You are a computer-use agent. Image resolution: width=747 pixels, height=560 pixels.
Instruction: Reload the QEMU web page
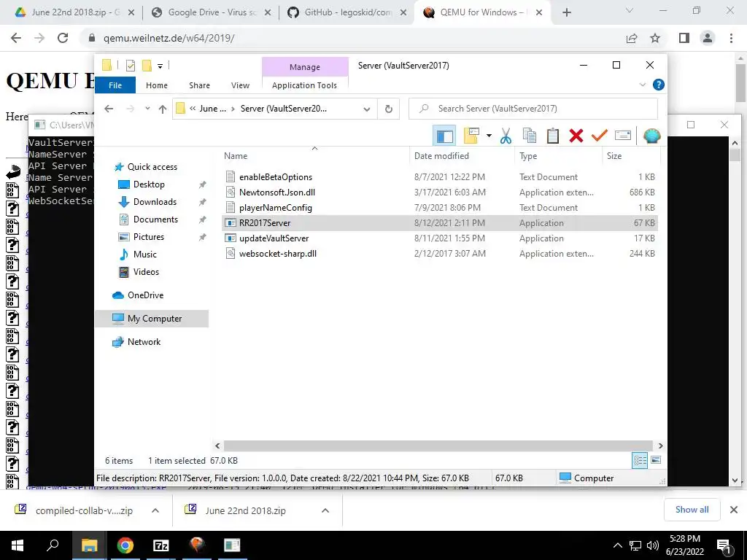click(63, 38)
